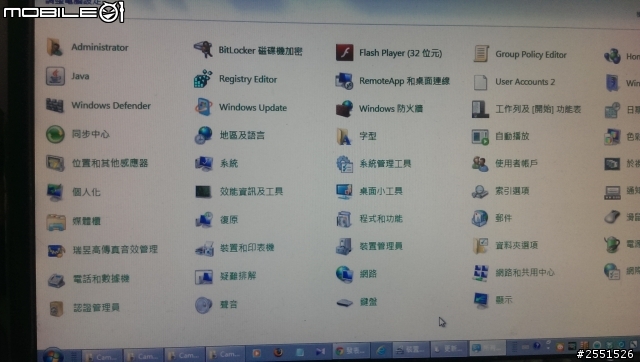
Task: Open 裝置和印表機 (Devices and Printers)
Action: point(234,248)
